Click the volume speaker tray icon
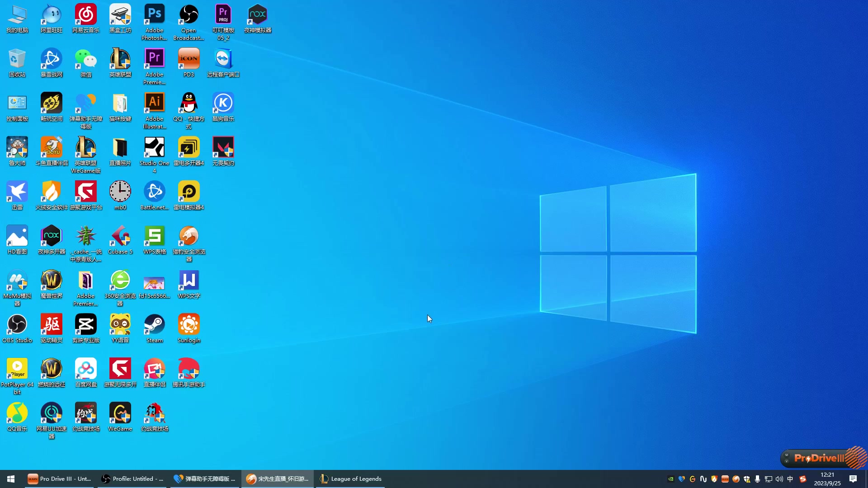 tap(779, 479)
